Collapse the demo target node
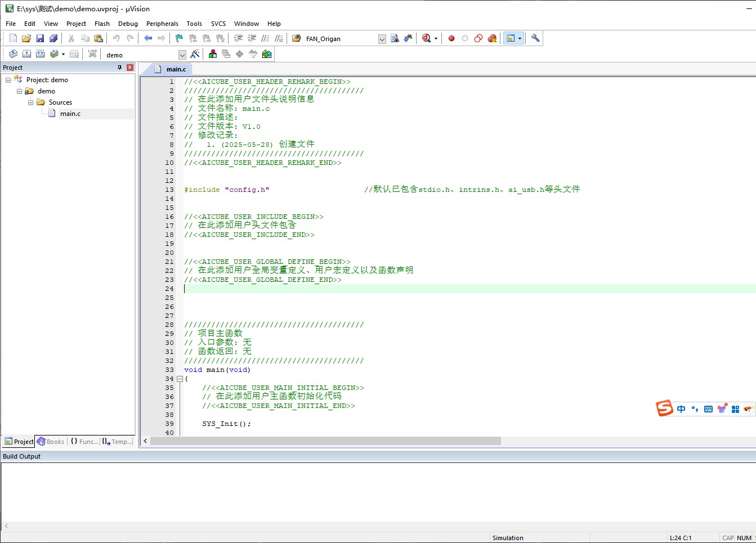Image resolution: width=756 pixels, height=543 pixels. coord(19,91)
